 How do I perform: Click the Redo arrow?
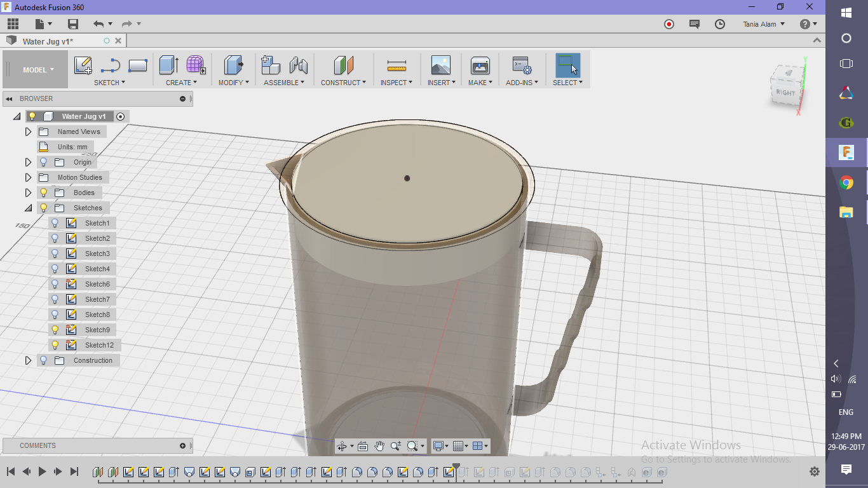[127, 24]
